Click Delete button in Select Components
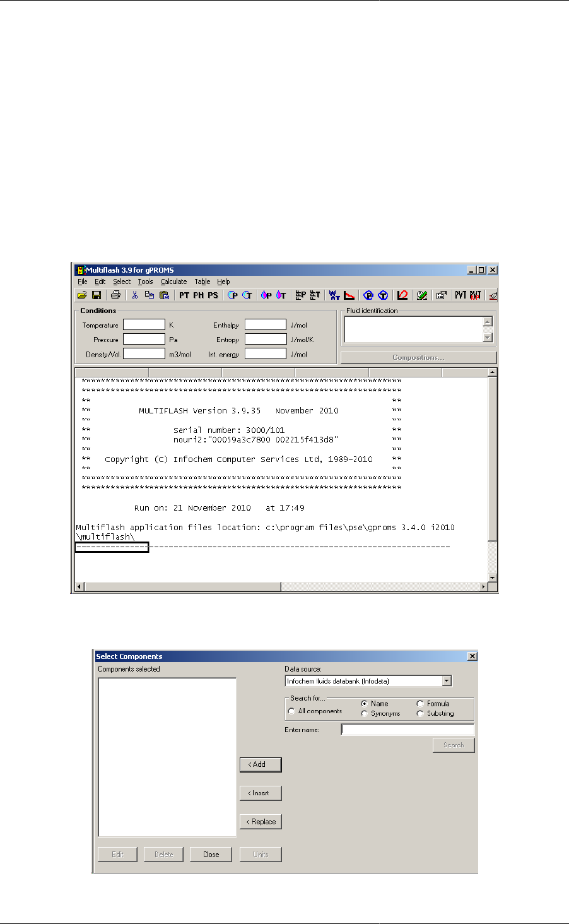 pyautogui.click(x=163, y=855)
